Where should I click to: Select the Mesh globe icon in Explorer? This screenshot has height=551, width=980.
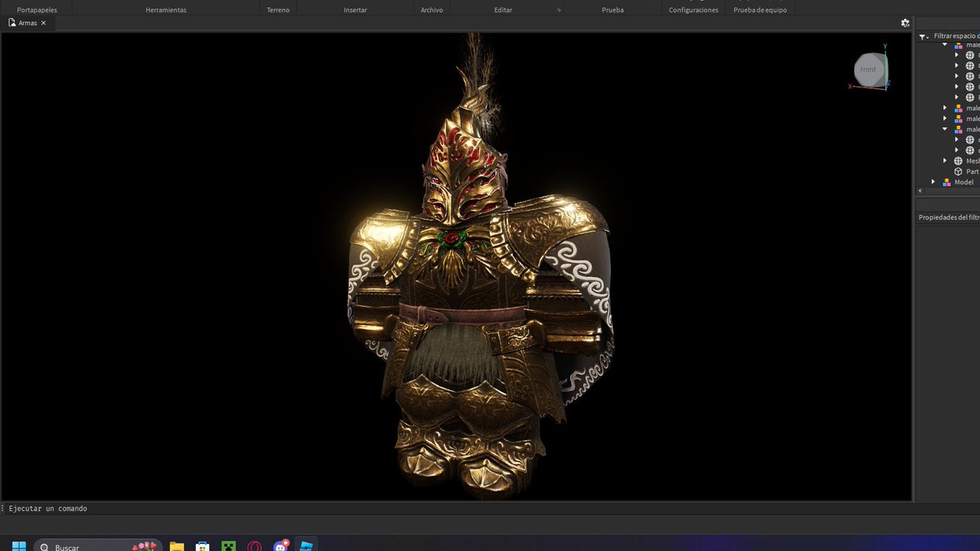pos(959,161)
